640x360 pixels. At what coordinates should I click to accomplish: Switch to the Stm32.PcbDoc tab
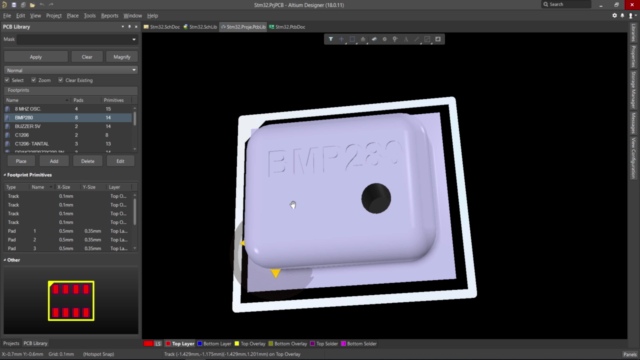[x=287, y=27]
